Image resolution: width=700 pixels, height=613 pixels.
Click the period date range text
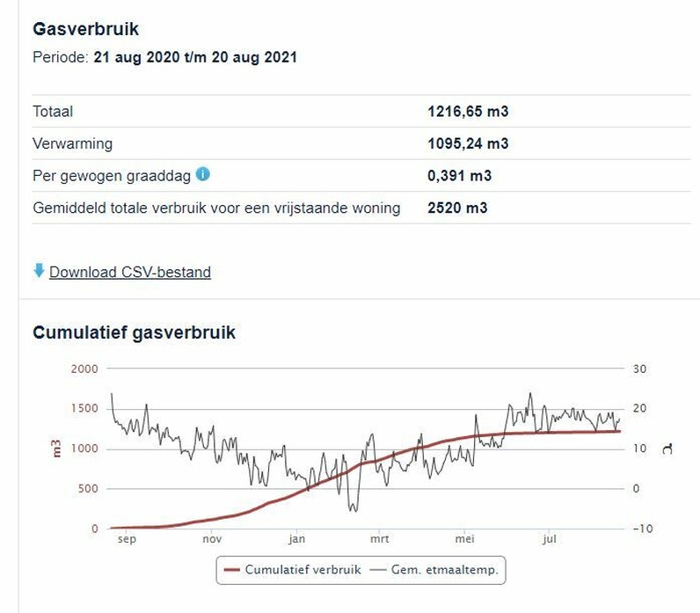[x=195, y=57]
